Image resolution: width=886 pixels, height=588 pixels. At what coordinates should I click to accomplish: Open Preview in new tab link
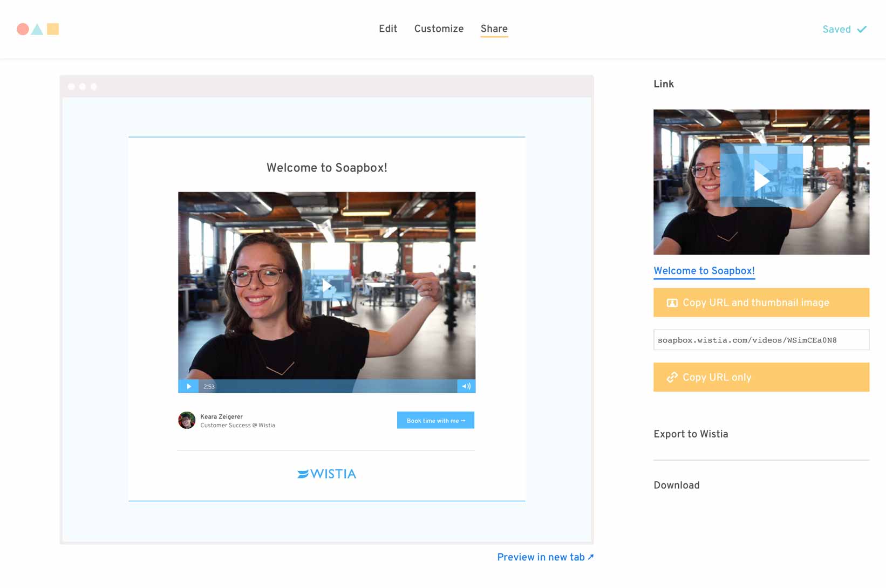(545, 557)
